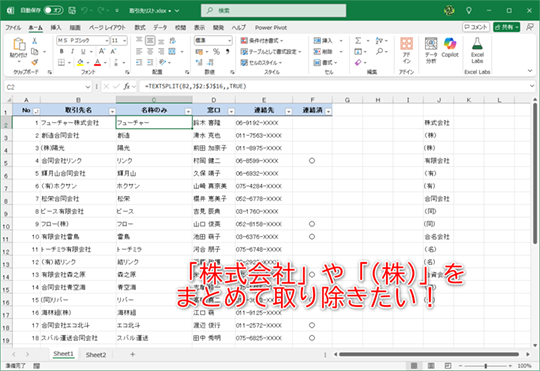The height and width of the screenshot is (371, 540).
Task: Open Cell Styles menu
Action: pos(261,62)
